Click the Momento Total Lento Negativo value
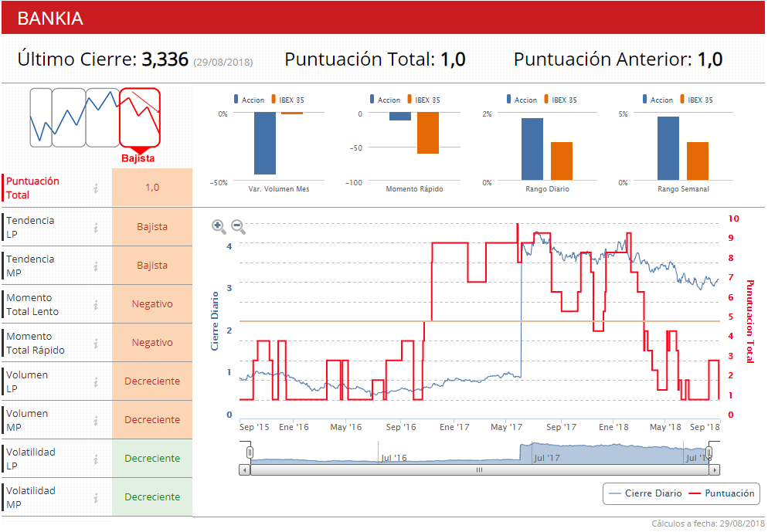This screenshot has height=532, width=768. tap(152, 304)
